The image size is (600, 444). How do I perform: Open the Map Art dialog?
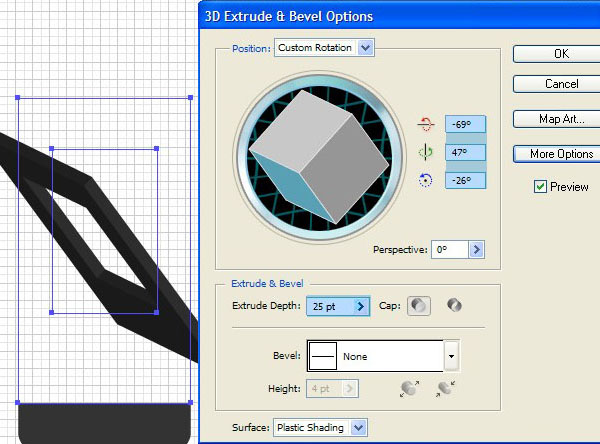[557, 119]
